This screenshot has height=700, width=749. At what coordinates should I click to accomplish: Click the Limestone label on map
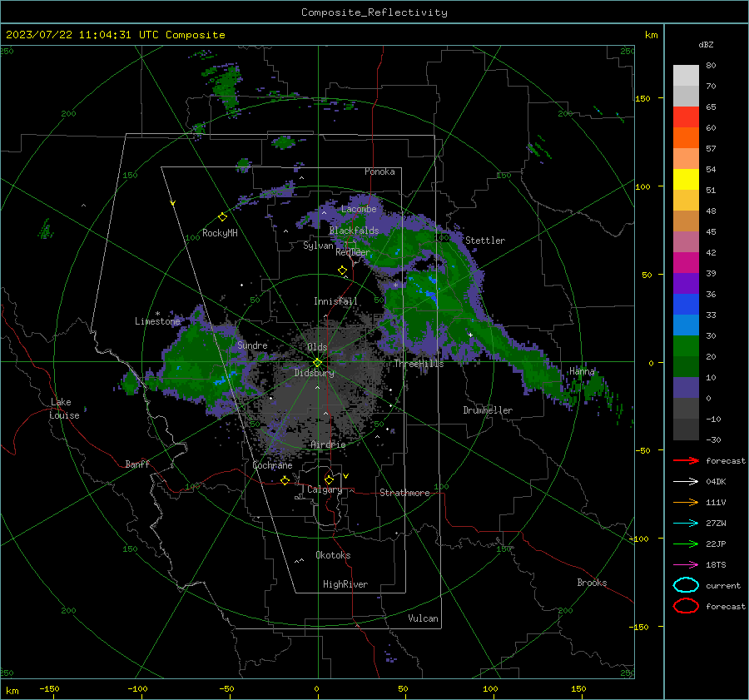point(157,321)
